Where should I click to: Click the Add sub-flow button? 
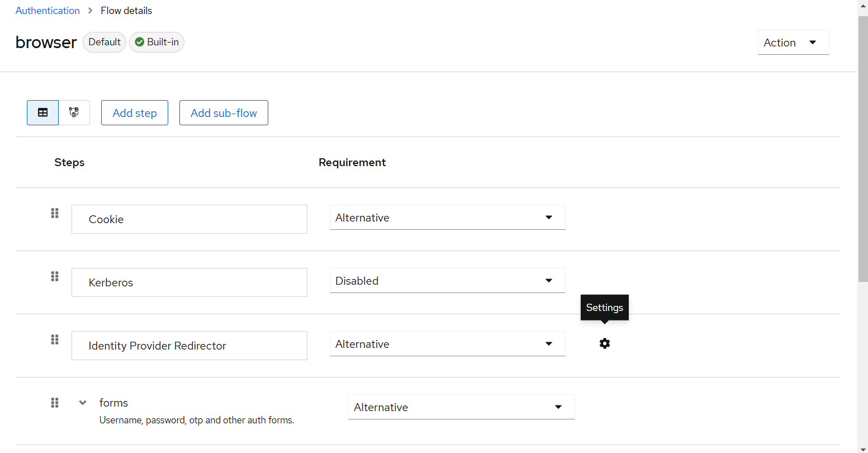point(224,112)
